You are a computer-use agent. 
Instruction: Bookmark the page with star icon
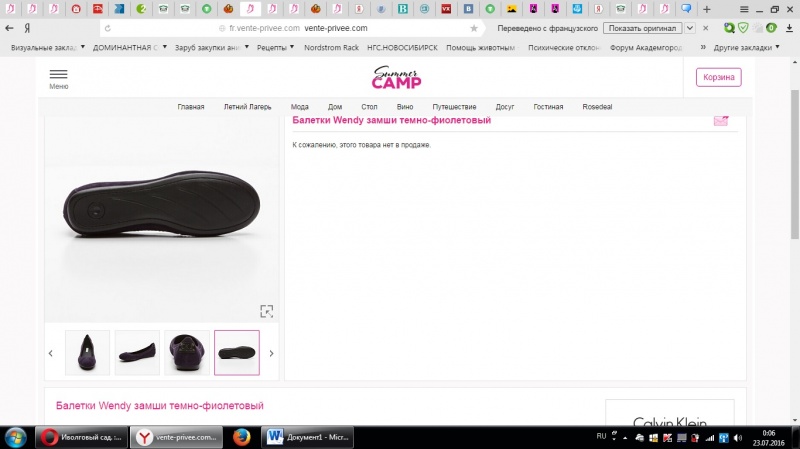coord(474,29)
